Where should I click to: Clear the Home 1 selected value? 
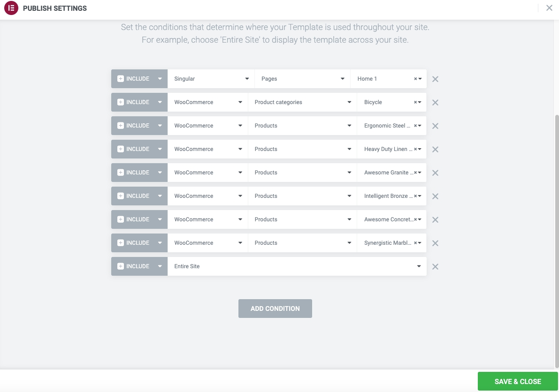(x=415, y=79)
